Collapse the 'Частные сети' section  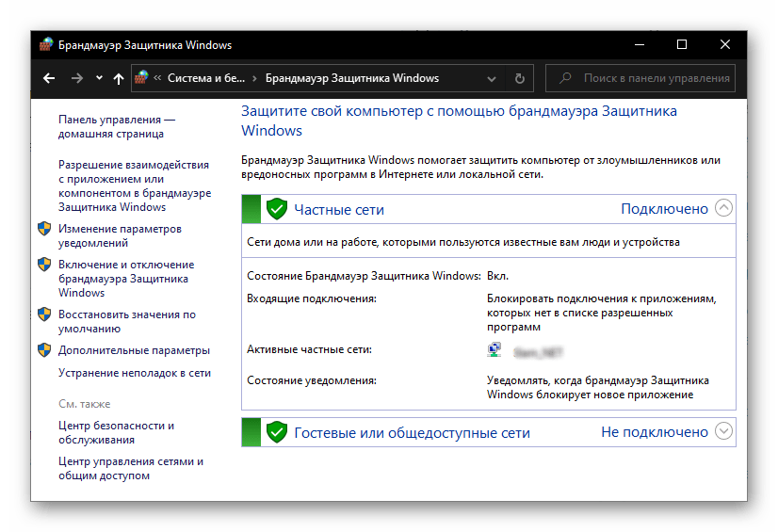(724, 208)
